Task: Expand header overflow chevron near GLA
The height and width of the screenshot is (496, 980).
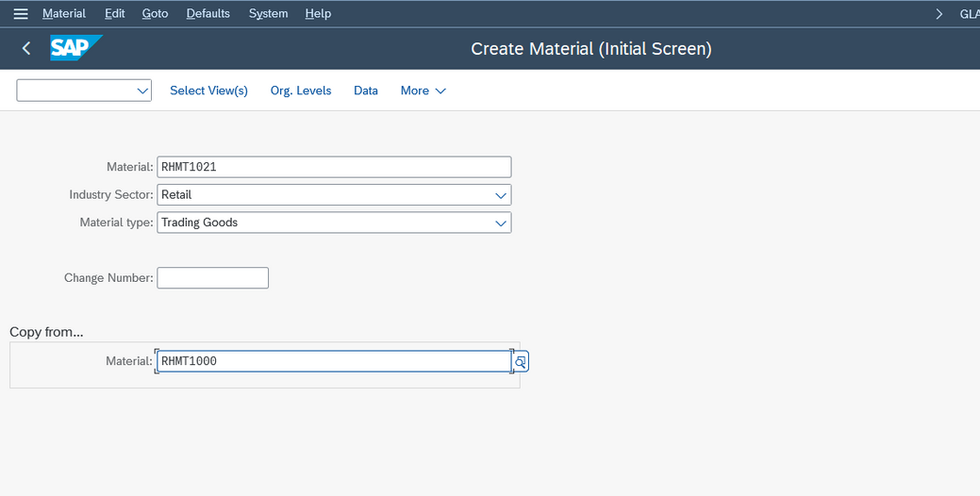Action: pyautogui.click(x=939, y=14)
